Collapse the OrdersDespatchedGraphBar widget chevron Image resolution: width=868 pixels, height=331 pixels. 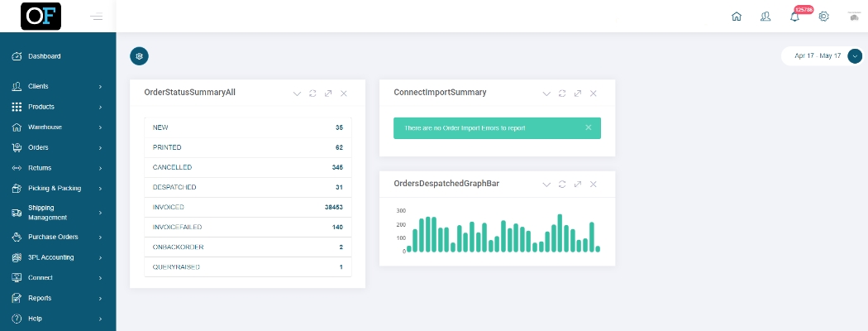pos(546,185)
